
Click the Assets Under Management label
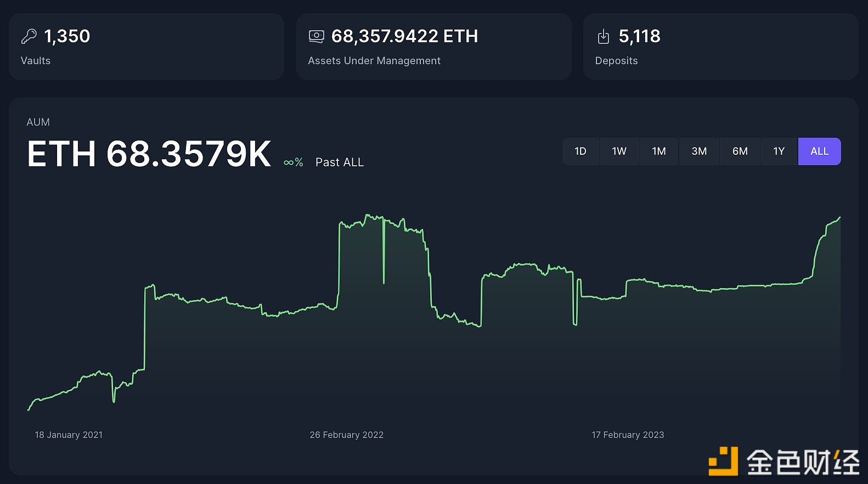(374, 61)
